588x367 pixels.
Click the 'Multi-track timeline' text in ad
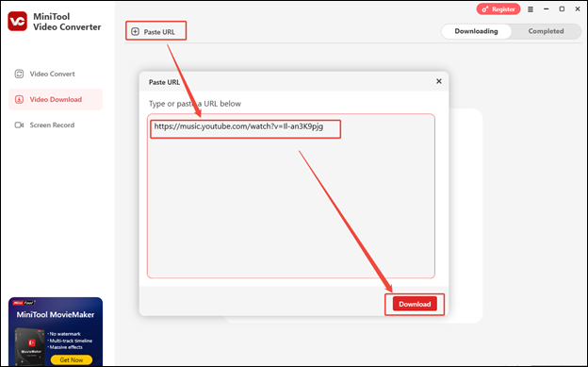[x=70, y=341]
